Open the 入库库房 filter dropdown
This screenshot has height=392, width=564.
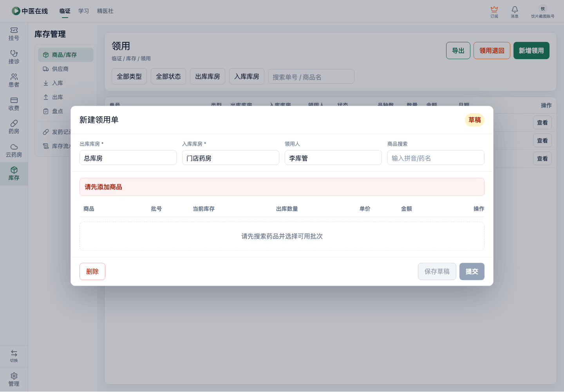click(x=247, y=76)
